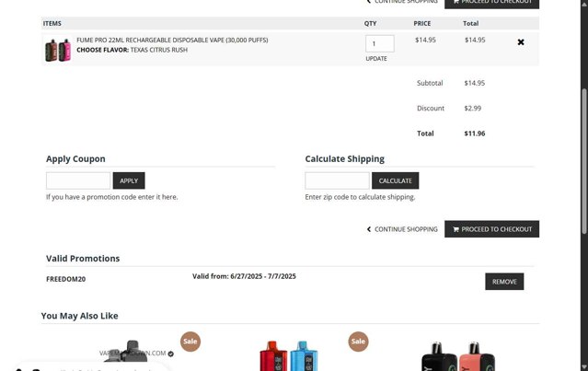Image resolution: width=588 pixels, height=371 pixels.
Task: Click the Sale badge on red-blue vape
Action: tap(358, 342)
